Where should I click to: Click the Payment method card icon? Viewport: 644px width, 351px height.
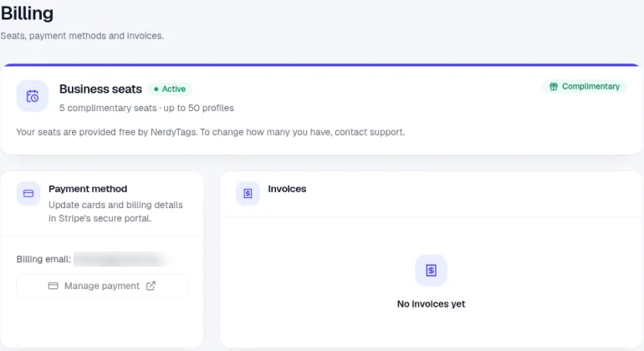click(x=28, y=193)
